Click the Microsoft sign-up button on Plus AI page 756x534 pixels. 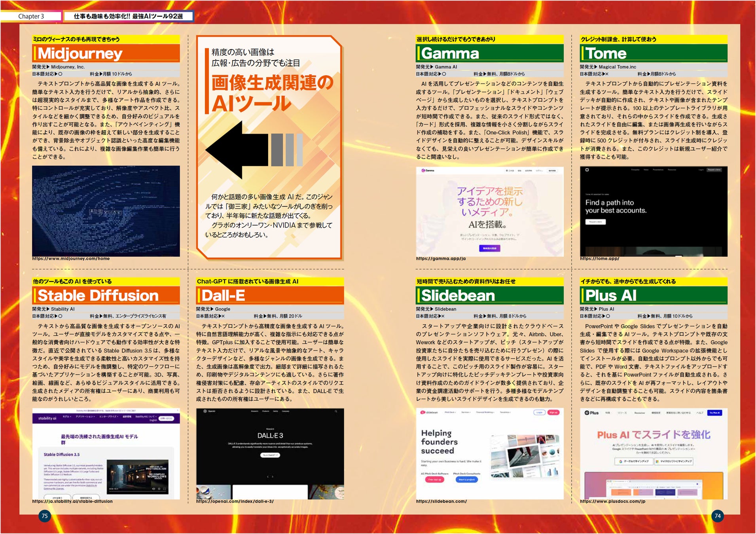tap(674, 461)
